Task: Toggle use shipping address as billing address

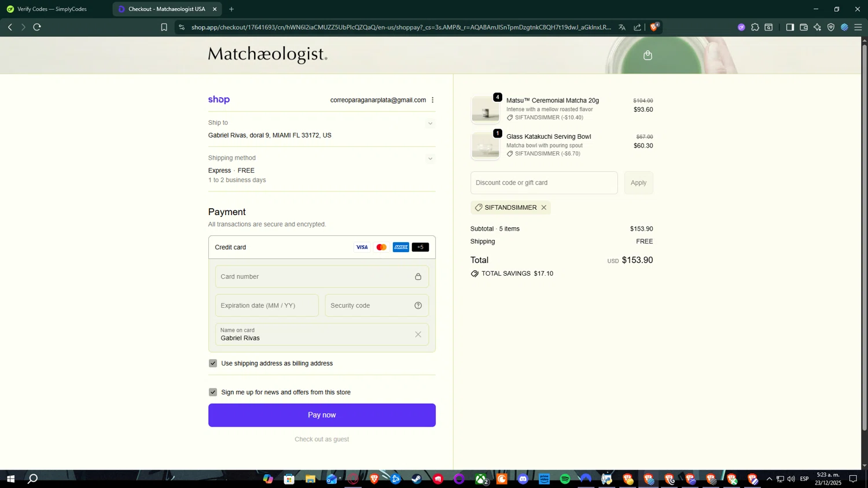Action: point(213,363)
